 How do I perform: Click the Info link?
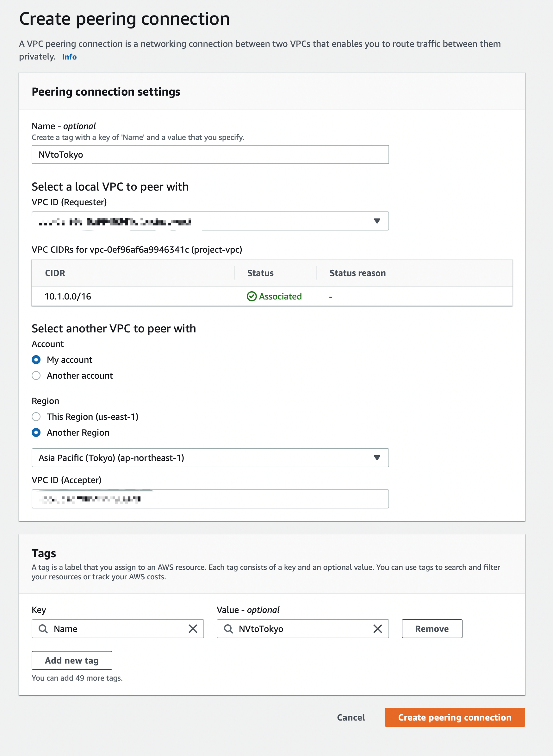tap(69, 57)
